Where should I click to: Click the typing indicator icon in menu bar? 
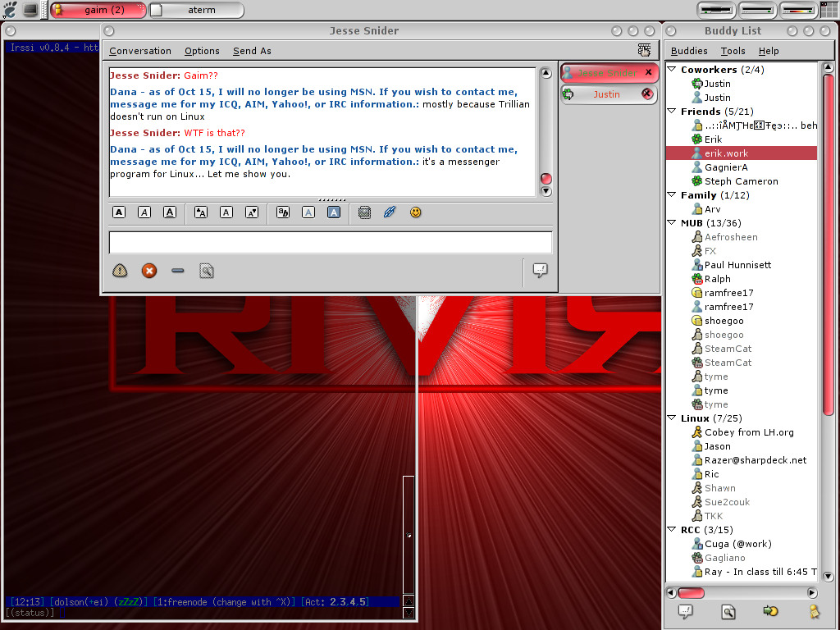(x=645, y=50)
